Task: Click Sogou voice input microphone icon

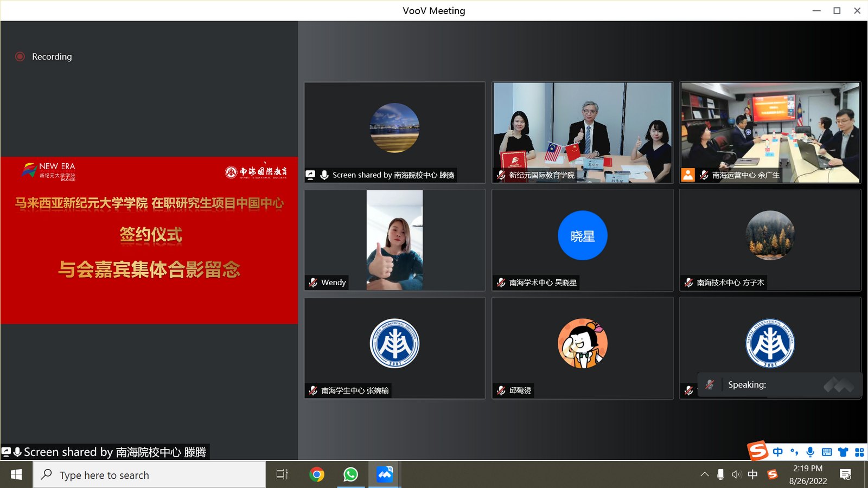Action: [x=810, y=452]
